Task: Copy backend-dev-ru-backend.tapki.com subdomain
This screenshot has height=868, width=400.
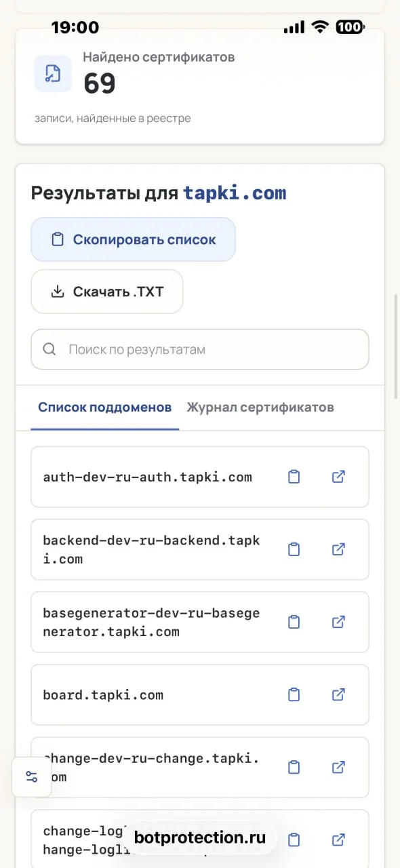Action: pos(294,549)
